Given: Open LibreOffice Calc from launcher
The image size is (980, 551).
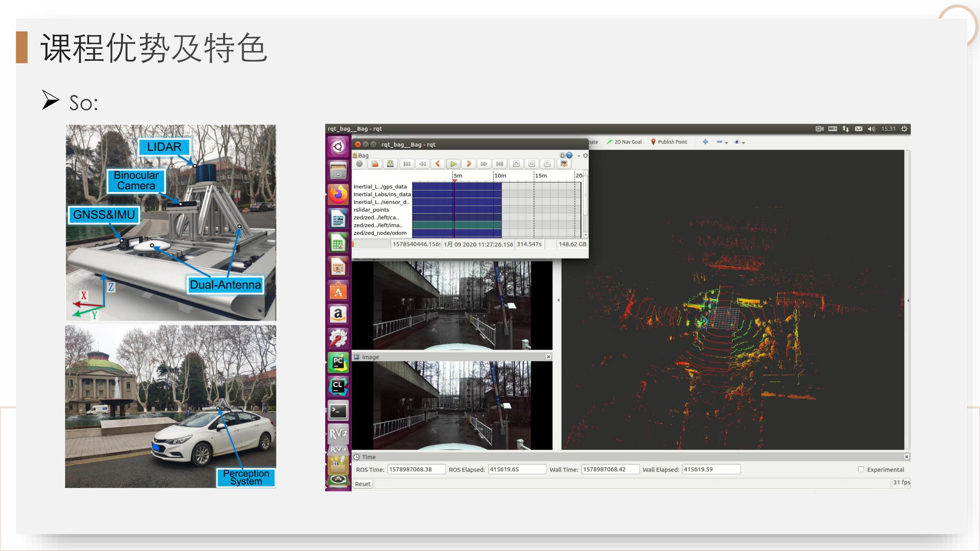Looking at the screenshot, I should pos(338,243).
